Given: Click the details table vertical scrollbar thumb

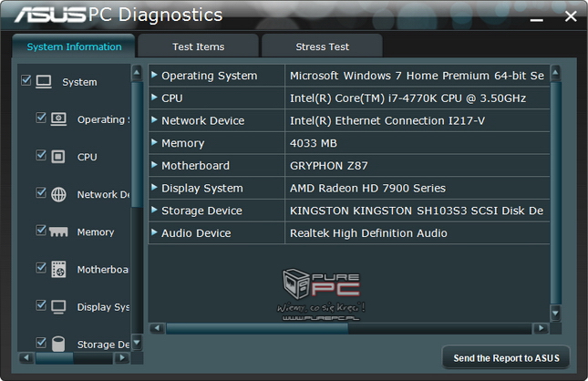Looking at the screenshot, I should pos(556,193).
